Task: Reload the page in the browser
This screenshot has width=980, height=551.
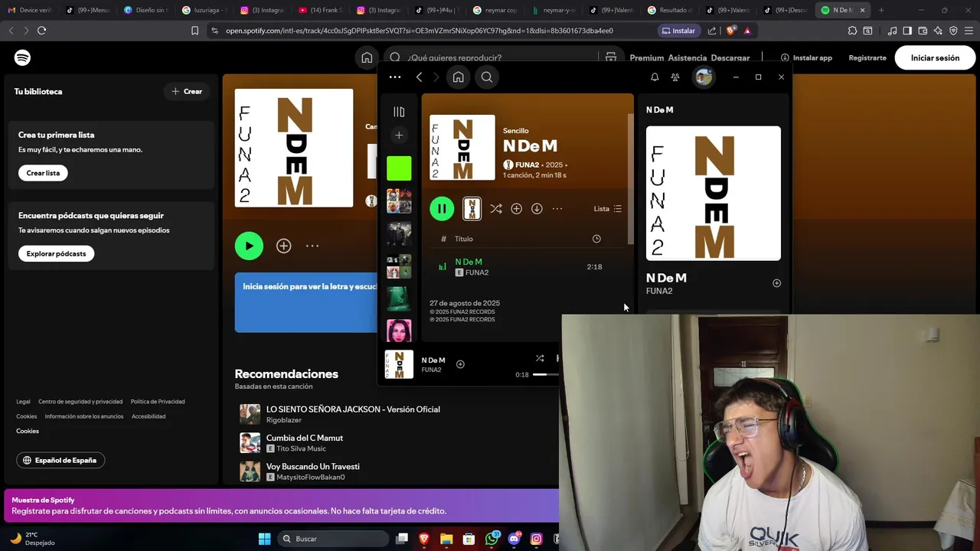Action: pos(41,31)
